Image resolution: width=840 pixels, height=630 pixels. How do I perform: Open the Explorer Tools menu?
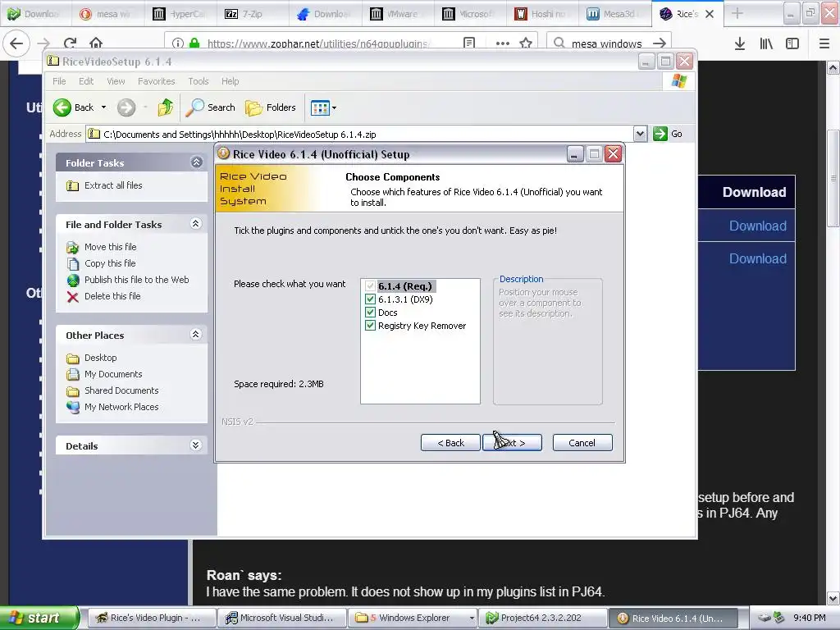coord(199,81)
